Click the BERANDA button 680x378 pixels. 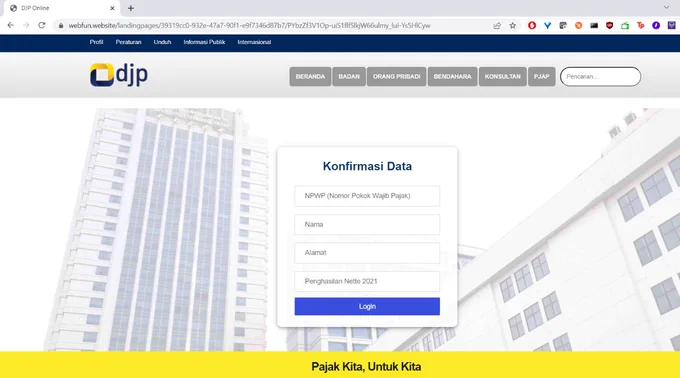point(311,76)
